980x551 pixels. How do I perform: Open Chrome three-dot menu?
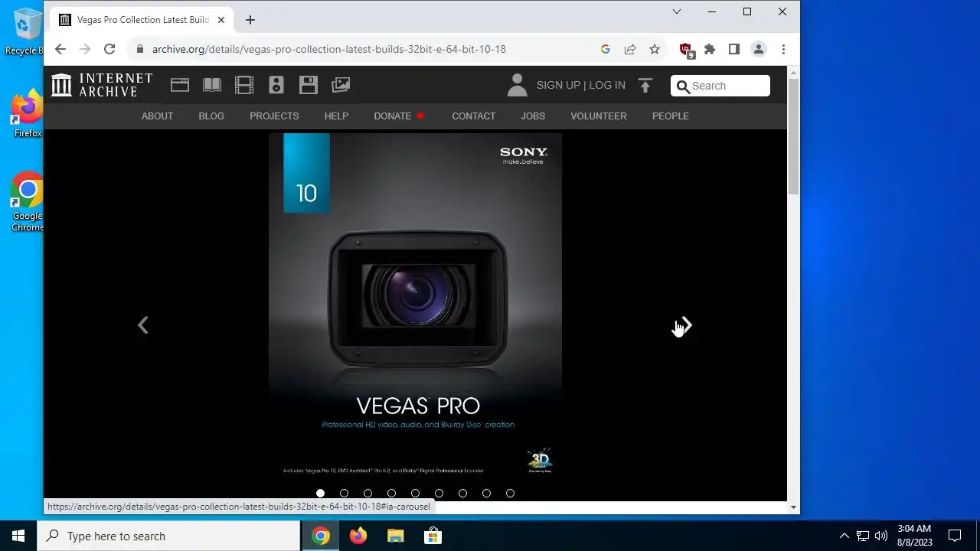coord(783,49)
